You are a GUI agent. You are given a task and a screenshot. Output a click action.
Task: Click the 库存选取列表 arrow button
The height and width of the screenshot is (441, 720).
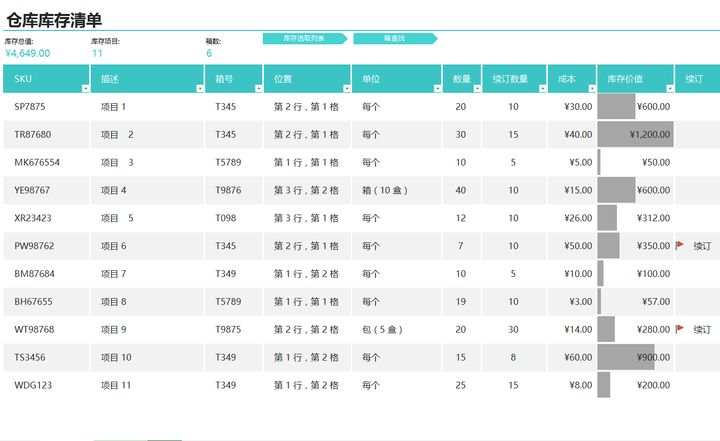pos(305,39)
